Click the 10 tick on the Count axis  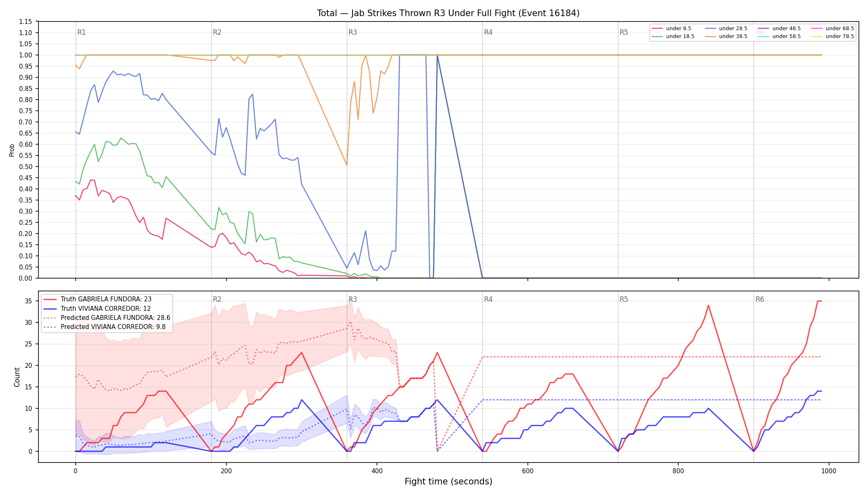(28, 408)
